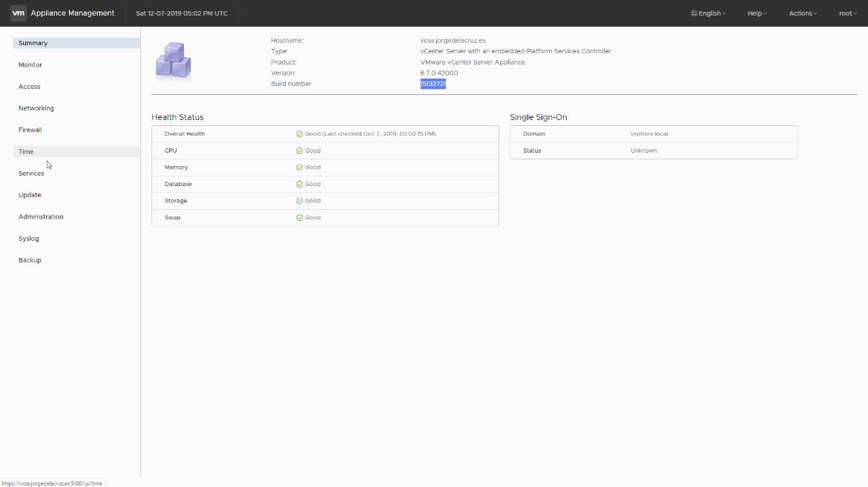Image resolution: width=868 pixels, height=487 pixels.
Task: Click the Hostname label
Action: [x=287, y=41]
